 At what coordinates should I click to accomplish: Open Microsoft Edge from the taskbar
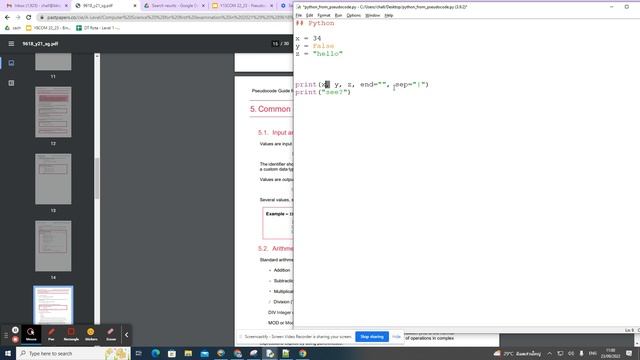156,353
